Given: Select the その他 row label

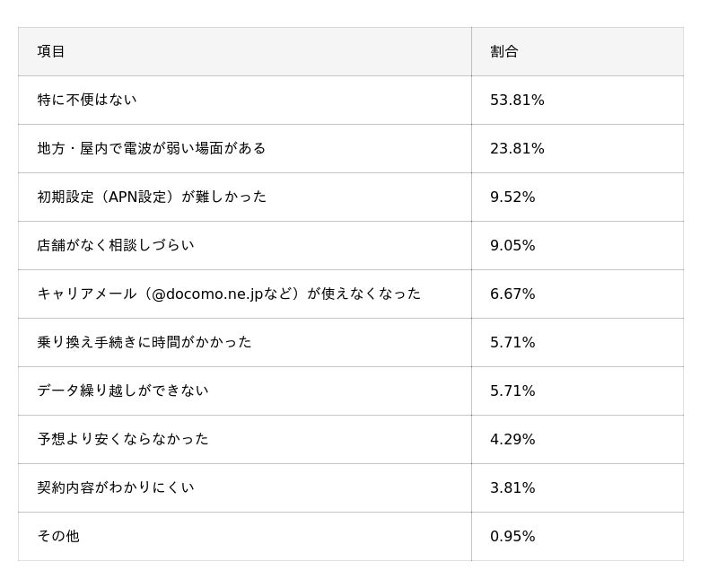Looking at the screenshot, I should (58, 536).
